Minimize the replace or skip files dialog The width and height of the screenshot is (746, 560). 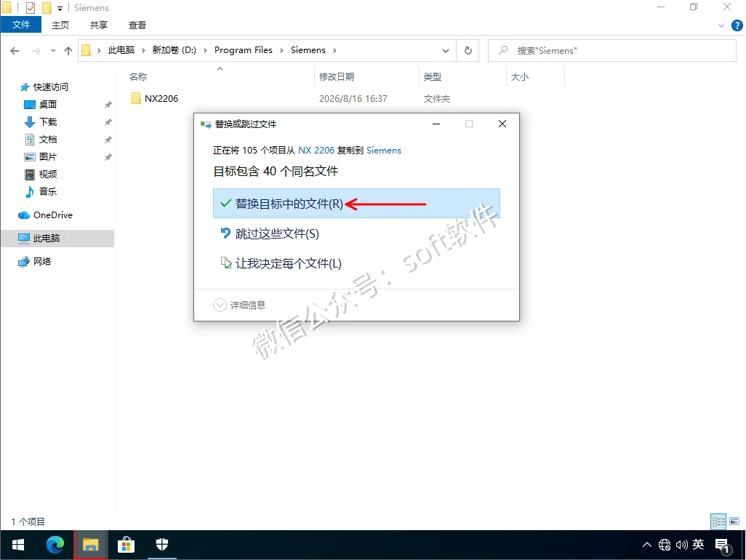436,124
